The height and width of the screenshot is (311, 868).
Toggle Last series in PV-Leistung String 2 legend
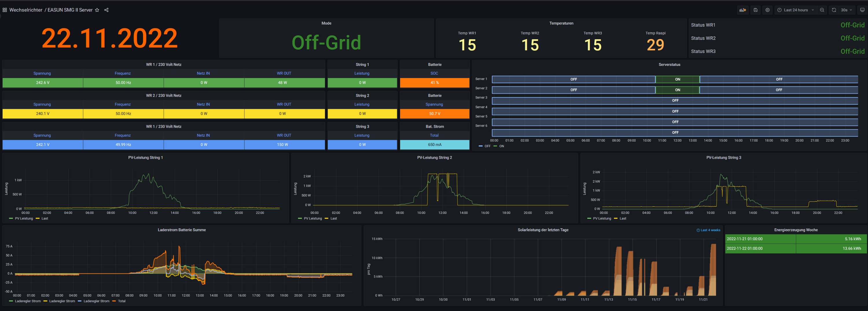click(333, 219)
